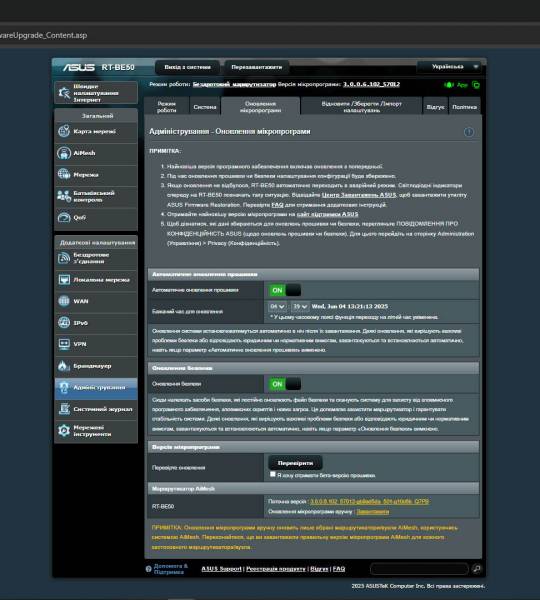Switch to the Політика tab
The width and height of the screenshot is (540, 600).
click(464, 107)
